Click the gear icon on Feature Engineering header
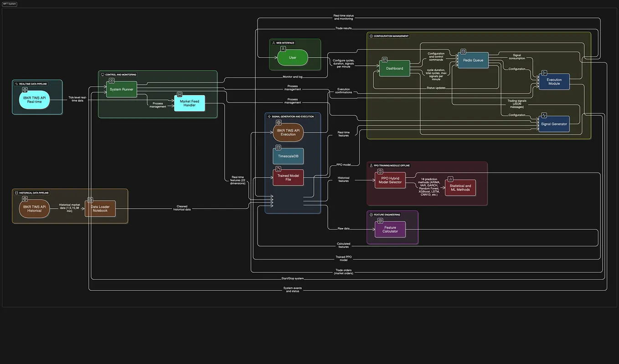This screenshot has height=364, width=619. [x=371, y=215]
